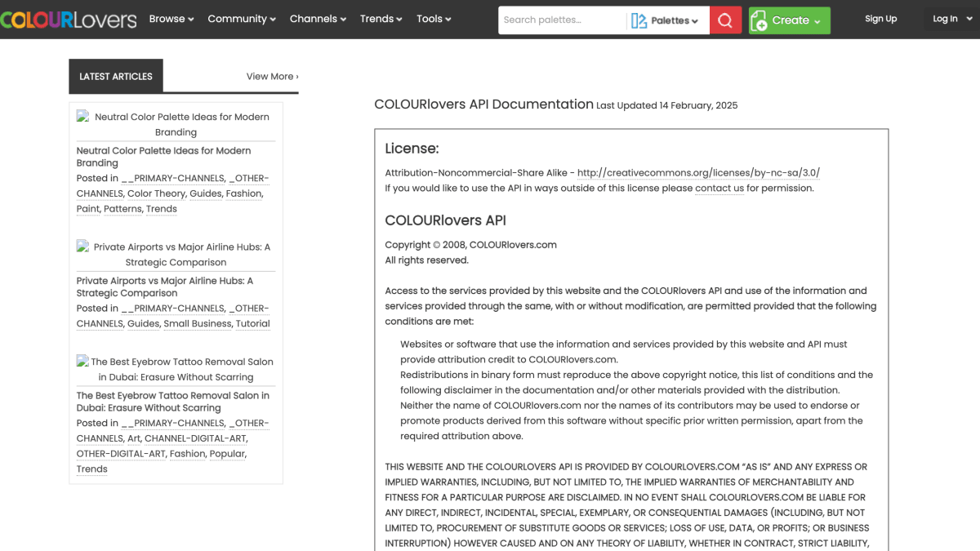Open the Channels menu
This screenshot has width=980, height=551.
pos(318,19)
